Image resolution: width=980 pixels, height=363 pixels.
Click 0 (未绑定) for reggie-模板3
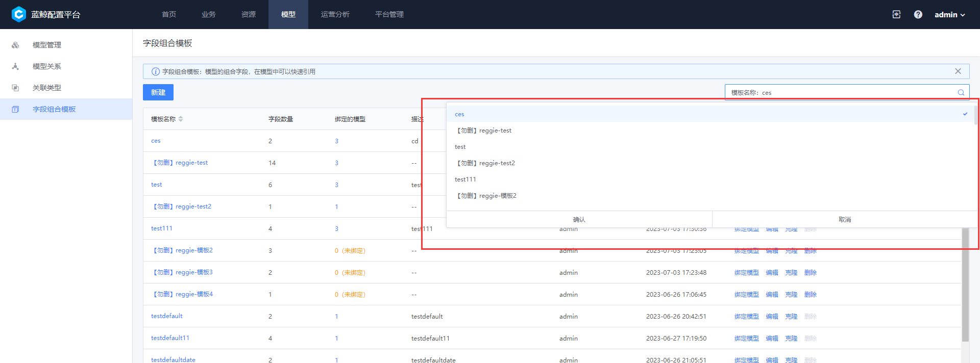[x=350, y=273]
